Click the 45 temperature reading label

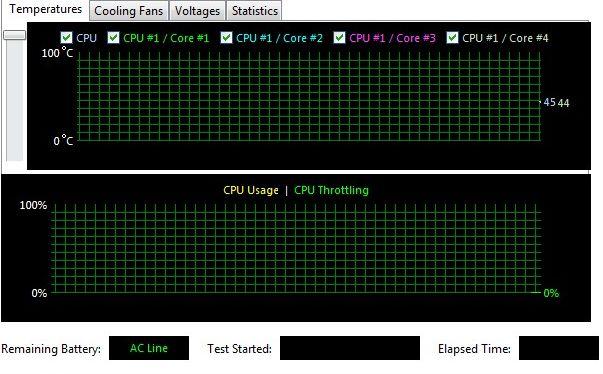tap(549, 102)
